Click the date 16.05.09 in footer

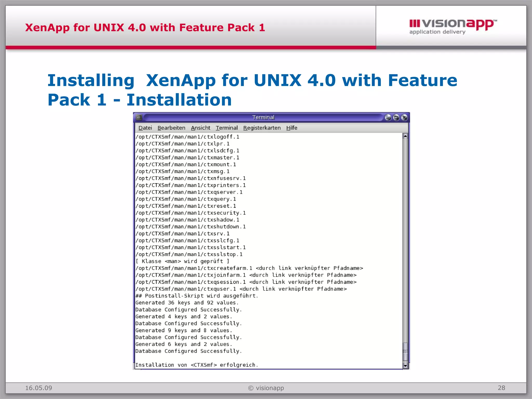point(38,388)
